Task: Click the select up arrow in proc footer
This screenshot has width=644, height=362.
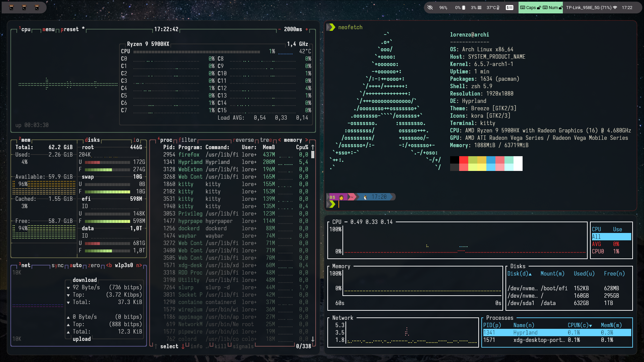Action: [x=156, y=346]
